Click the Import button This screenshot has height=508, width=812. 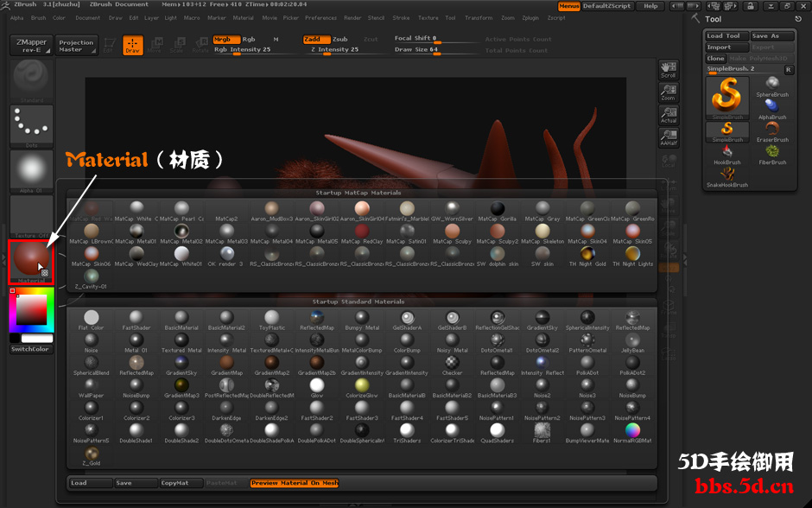point(727,48)
